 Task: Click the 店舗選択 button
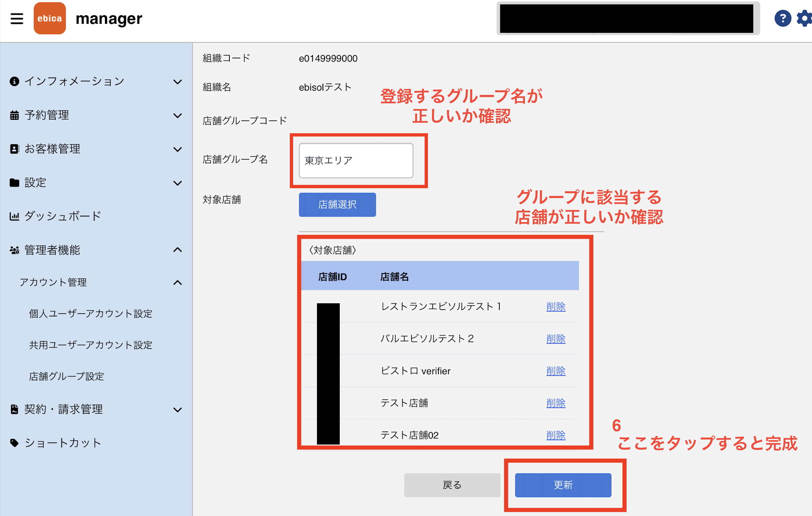coord(337,204)
